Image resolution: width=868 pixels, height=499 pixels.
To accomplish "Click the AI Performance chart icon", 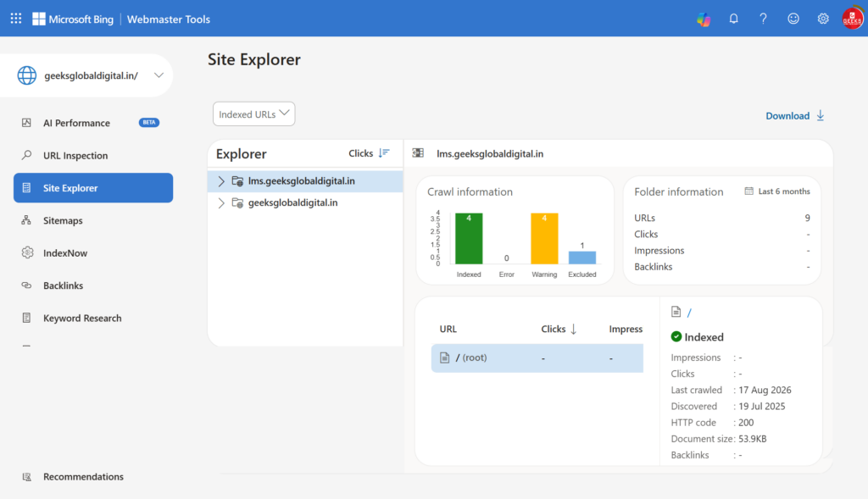I will tap(26, 123).
